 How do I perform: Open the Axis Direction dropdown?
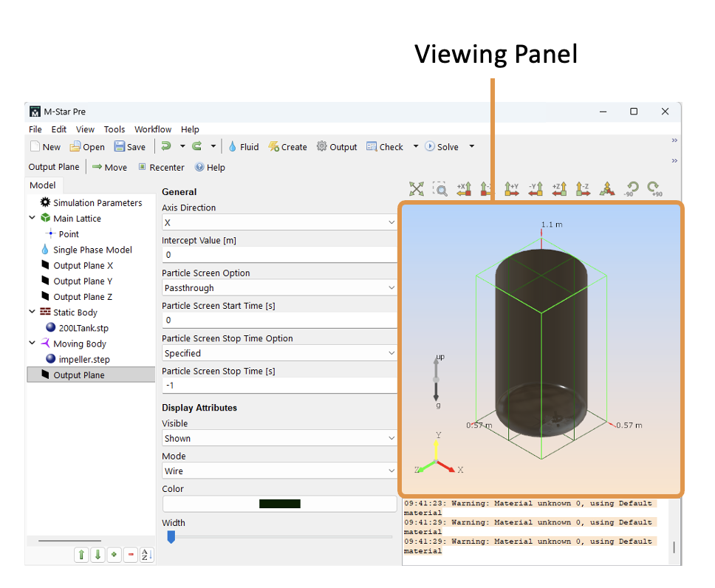(279, 222)
